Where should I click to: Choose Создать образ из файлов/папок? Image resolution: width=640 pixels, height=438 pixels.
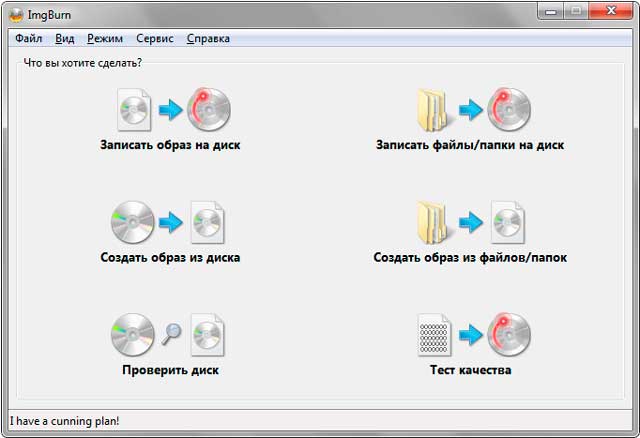[x=470, y=258]
